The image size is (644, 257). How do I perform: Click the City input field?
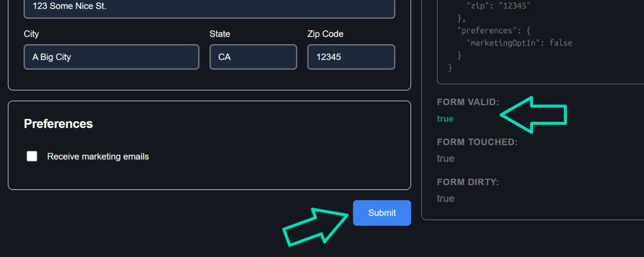111,57
